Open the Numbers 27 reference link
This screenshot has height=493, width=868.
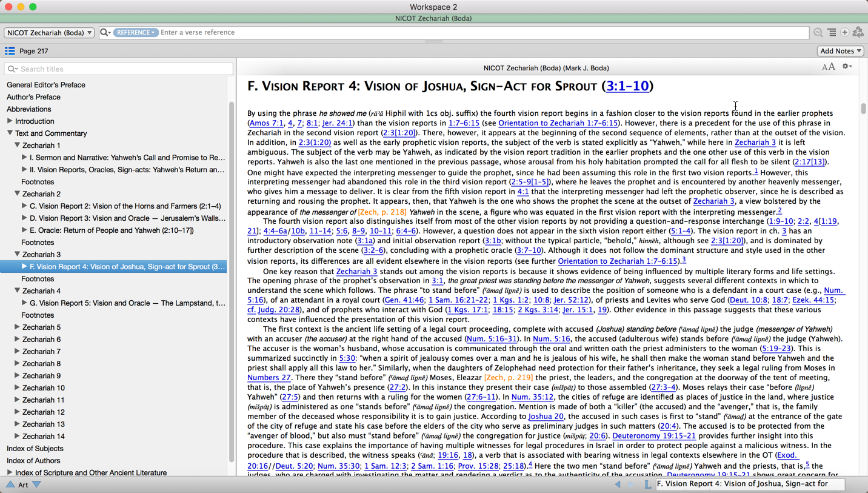pyautogui.click(x=269, y=378)
